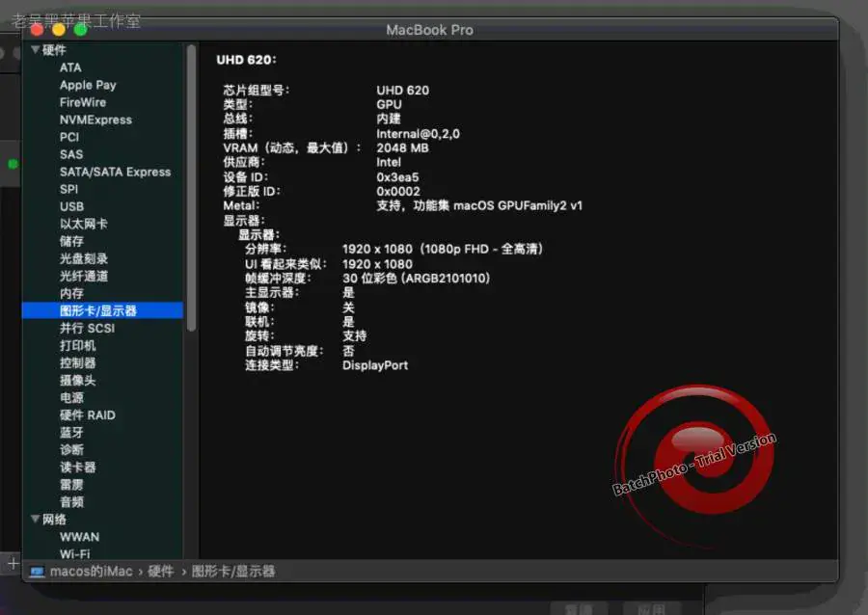Collapse the 网络 section triangle

click(36, 519)
